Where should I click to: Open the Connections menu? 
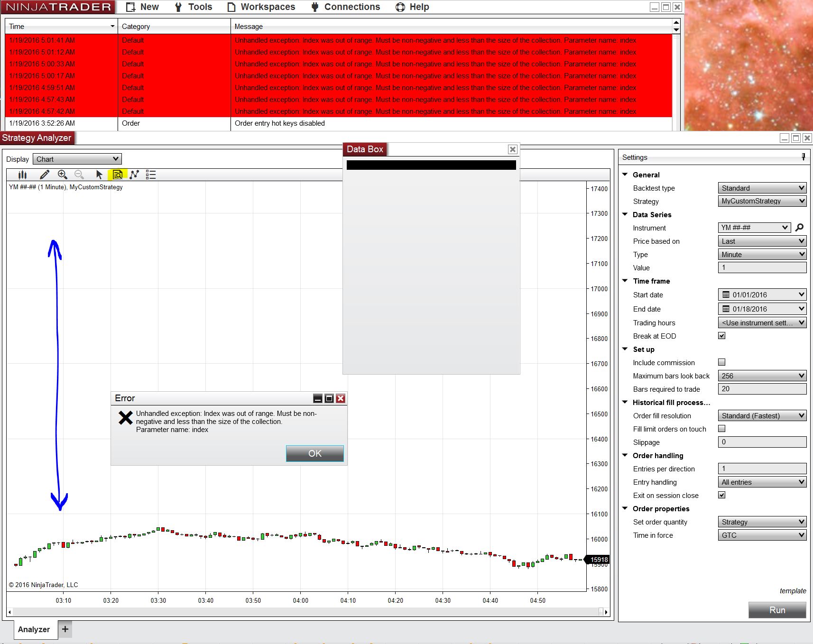click(345, 7)
